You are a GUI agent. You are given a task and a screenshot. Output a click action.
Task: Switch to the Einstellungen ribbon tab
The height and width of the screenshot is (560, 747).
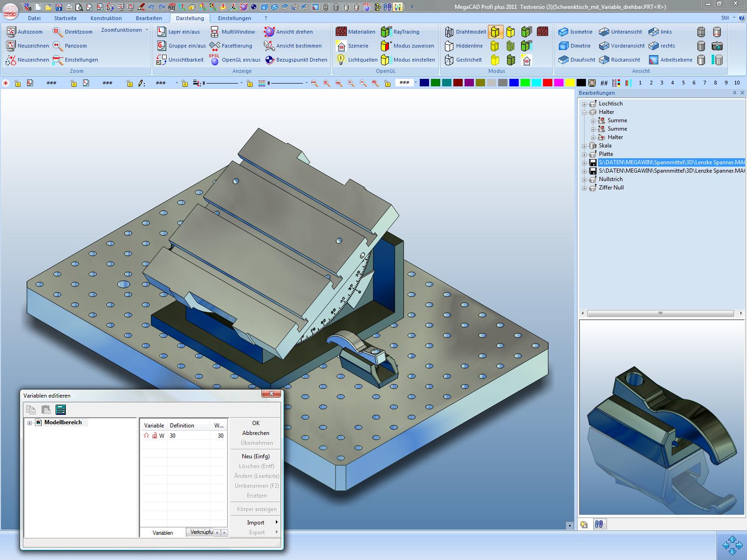tap(234, 18)
